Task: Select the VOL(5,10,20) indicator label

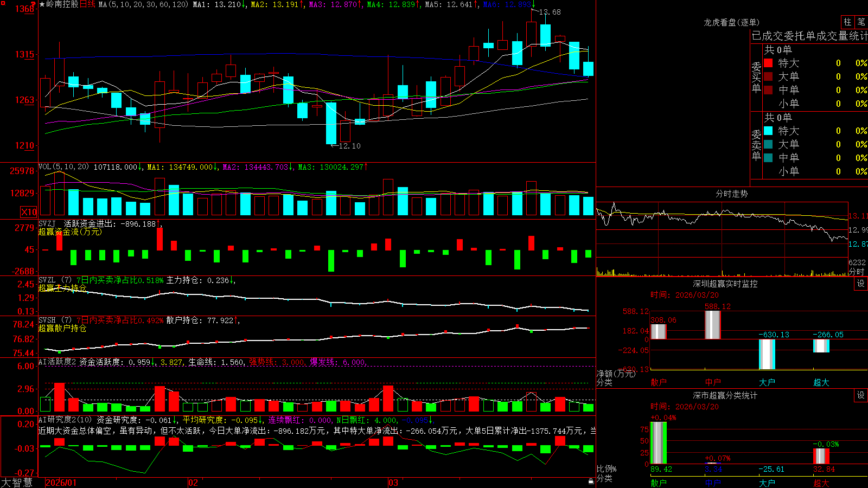Action: point(63,167)
